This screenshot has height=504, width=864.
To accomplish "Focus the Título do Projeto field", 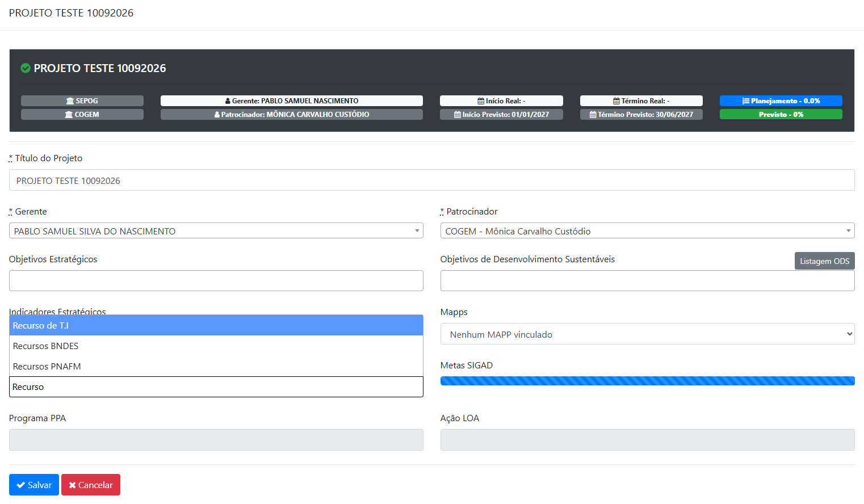I will (x=432, y=180).
